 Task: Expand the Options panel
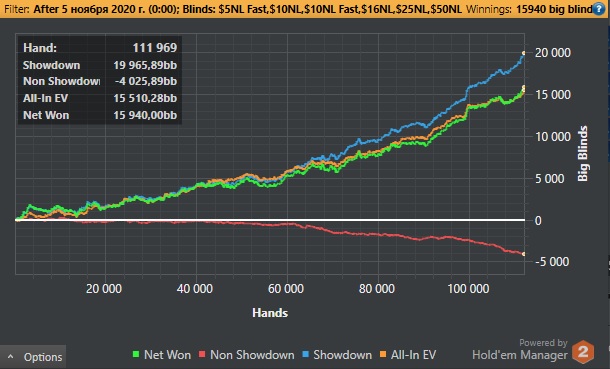(33, 357)
